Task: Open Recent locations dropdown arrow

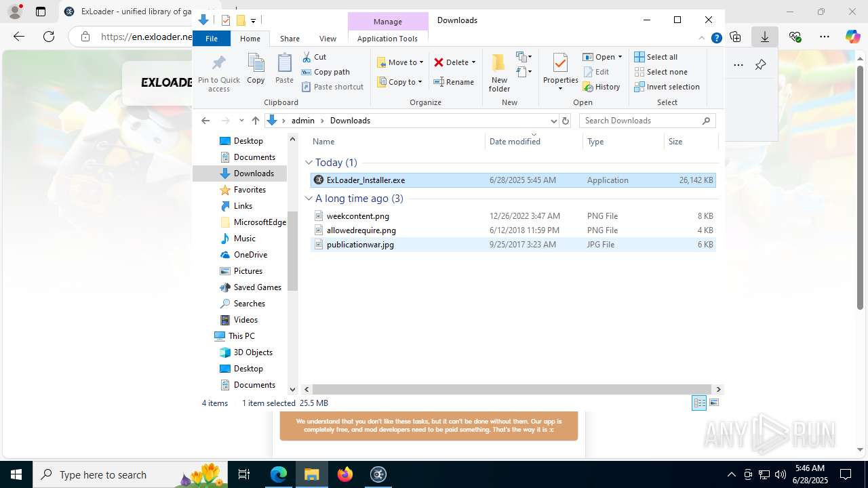Action: point(241,121)
